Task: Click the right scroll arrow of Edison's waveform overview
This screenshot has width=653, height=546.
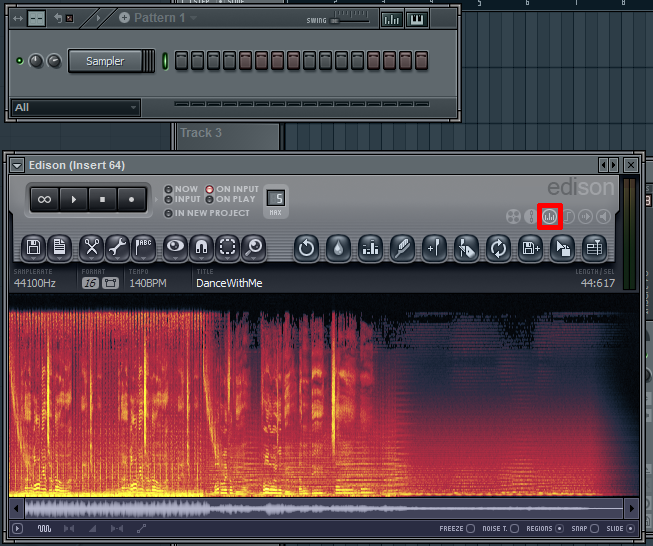Action: 631,508
